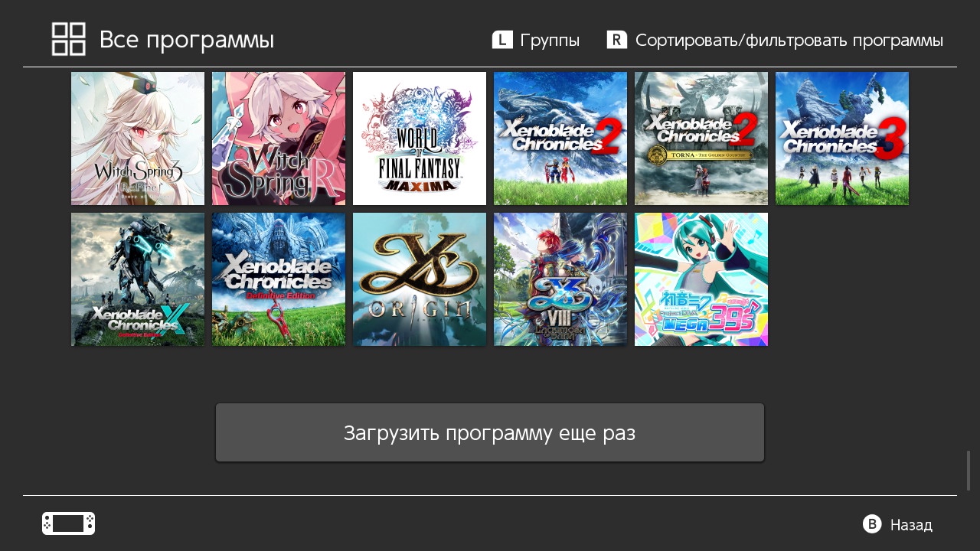The image size is (980, 551).
Task: Open Сортировать/фильтровать программы option
Action: point(789,40)
